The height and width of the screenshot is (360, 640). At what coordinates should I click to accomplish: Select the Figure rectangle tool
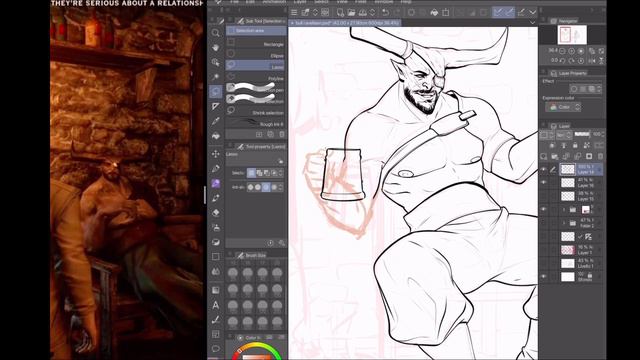pyautogui.click(x=216, y=257)
